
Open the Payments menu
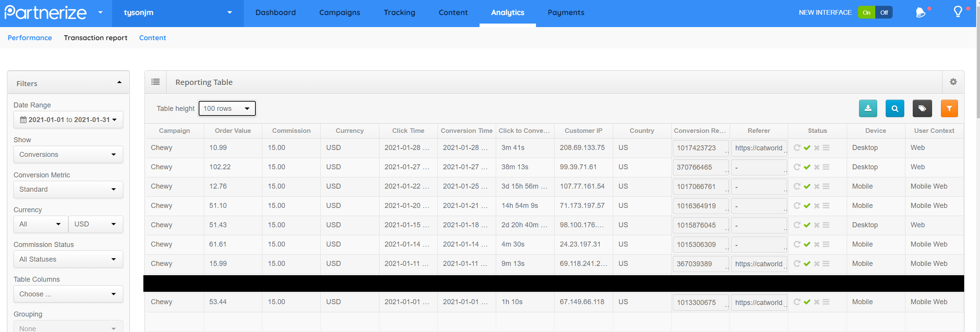click(566, 12)
